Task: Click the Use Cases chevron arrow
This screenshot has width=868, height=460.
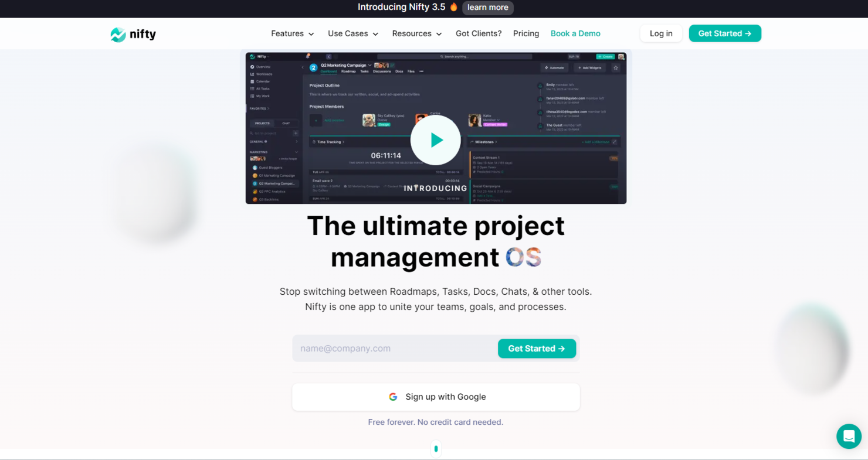Action: point(375,34)
